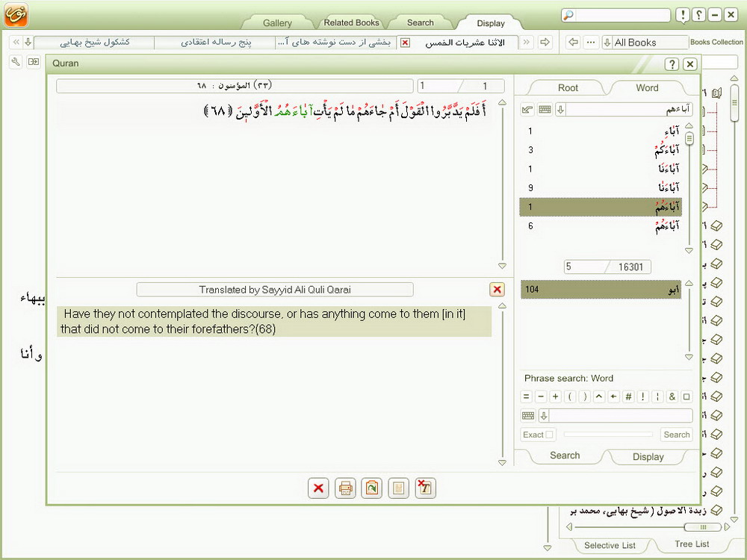Click the magnifier icon in top search box
747x560 pixels.
tap(568, 15)
